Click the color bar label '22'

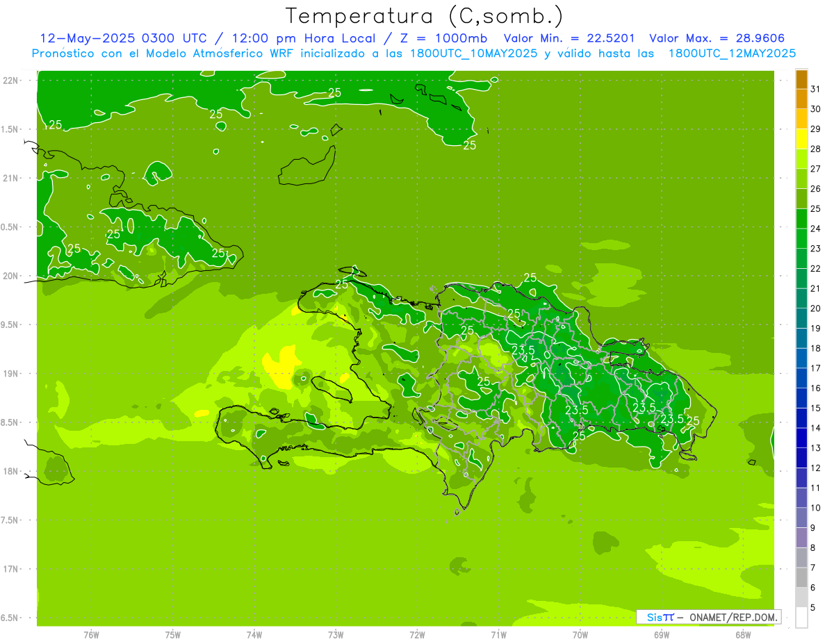815,269
